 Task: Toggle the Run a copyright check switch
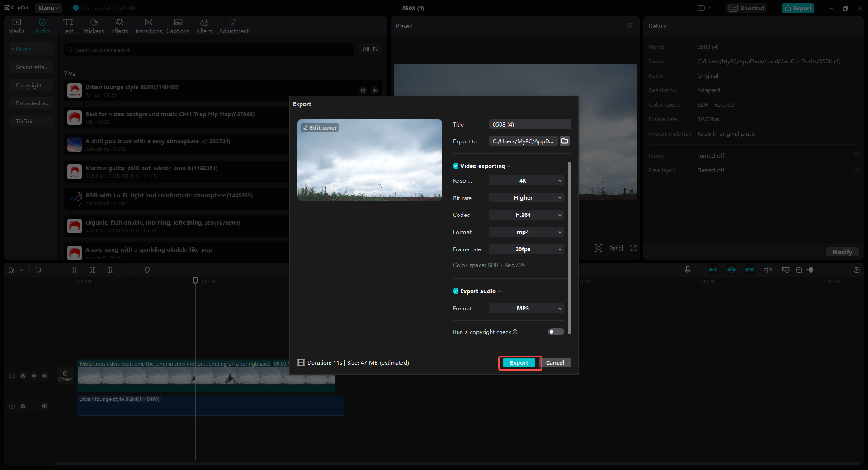coord(555,332)
